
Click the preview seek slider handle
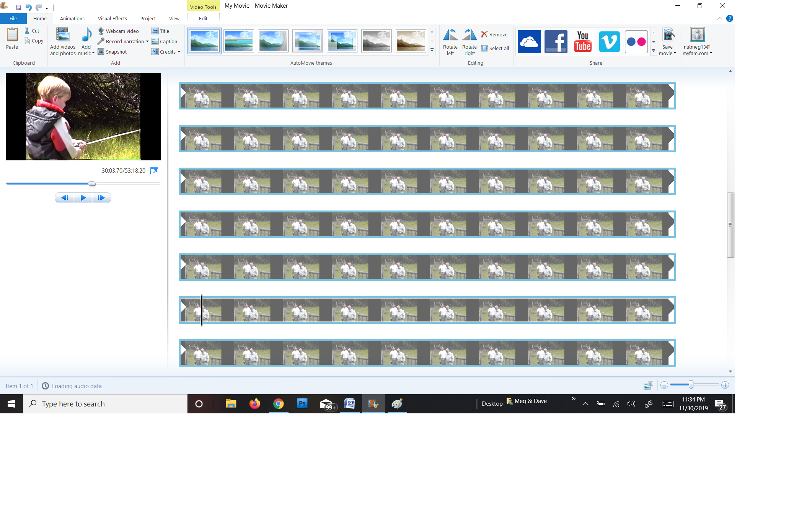(x=92, y=184)
